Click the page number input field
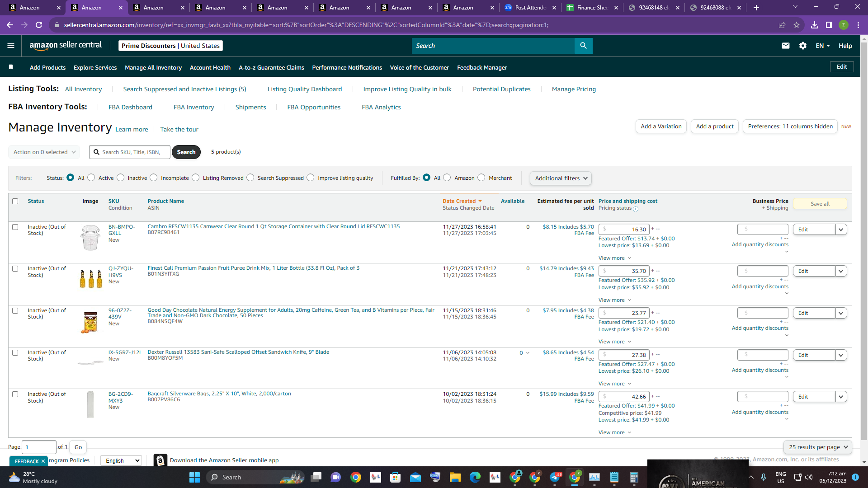 pyautogui.click(x=39, y=447)
